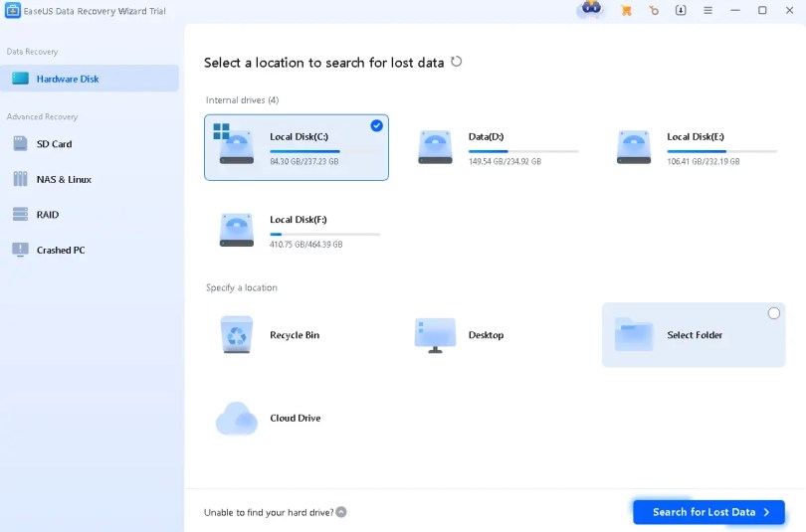Click Local Disk(C:) usage bar
Image resolution: width=806 pixels, height=532 pixels.
pyautogui.click(x=324, y=151)
